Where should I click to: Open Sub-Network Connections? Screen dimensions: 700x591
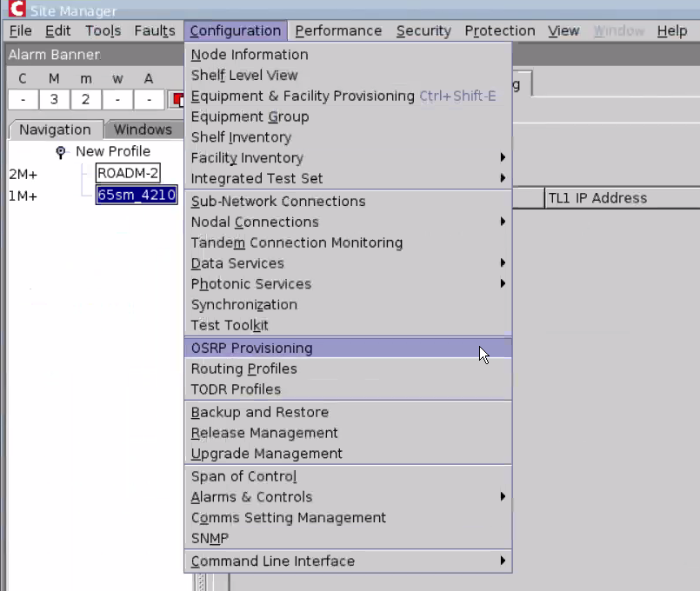(x=348, y=201)
